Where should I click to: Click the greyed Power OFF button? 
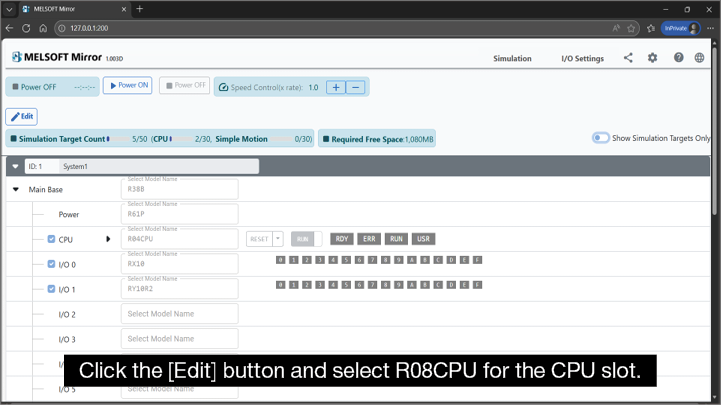coord(184,86)
